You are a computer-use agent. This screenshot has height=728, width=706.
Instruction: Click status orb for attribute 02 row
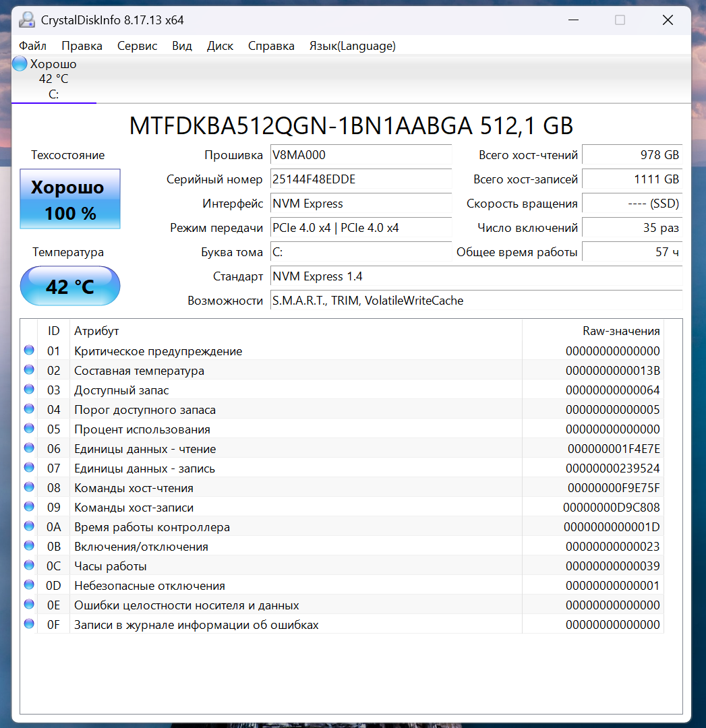coord(29,369)
